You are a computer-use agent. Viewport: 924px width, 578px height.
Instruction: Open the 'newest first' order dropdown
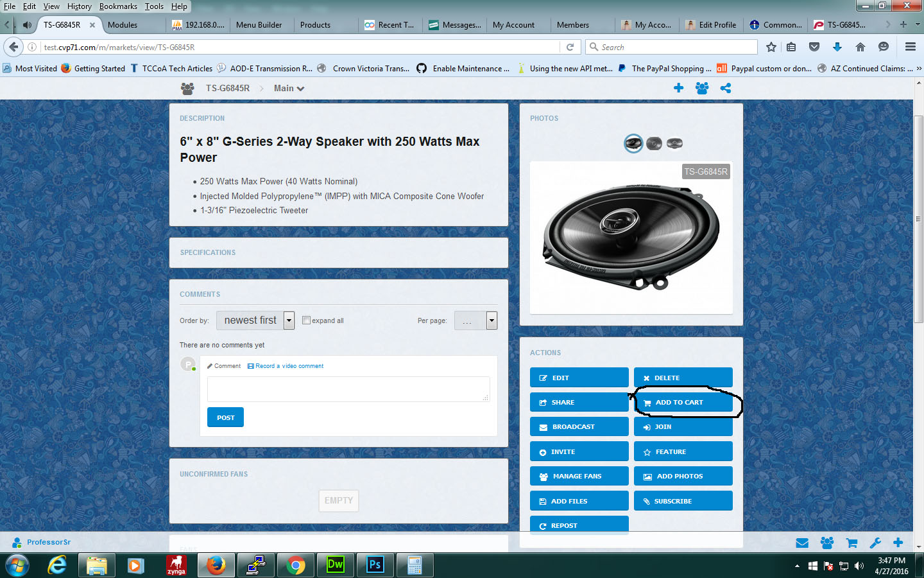(x=255, y=320)
